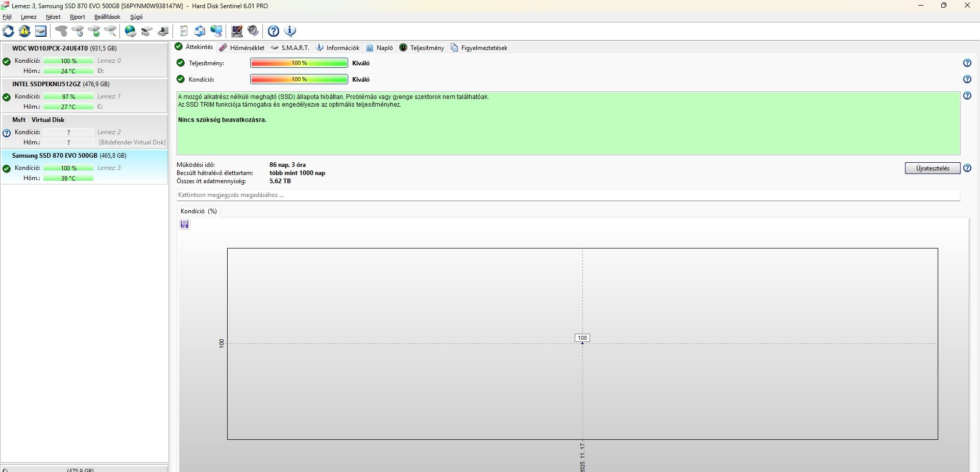Click the WDC disk 24 °C temperature bar

click(68, 71)
